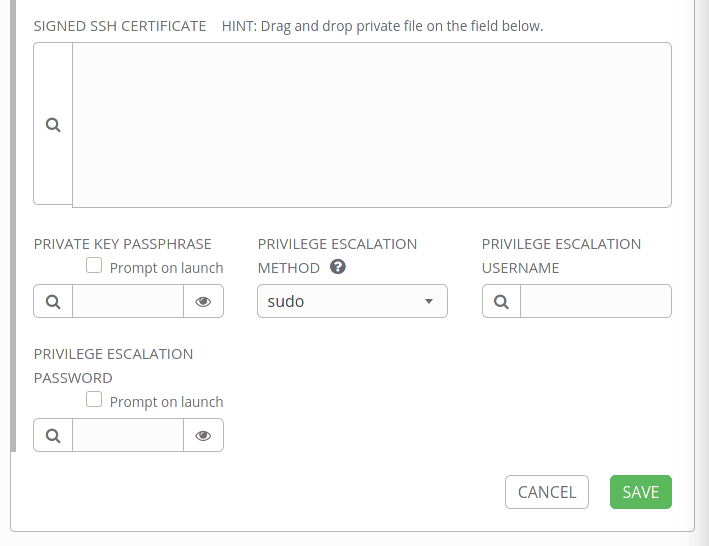
Task: Click the search icon for Private Key Passphrase
Action: 53,301
